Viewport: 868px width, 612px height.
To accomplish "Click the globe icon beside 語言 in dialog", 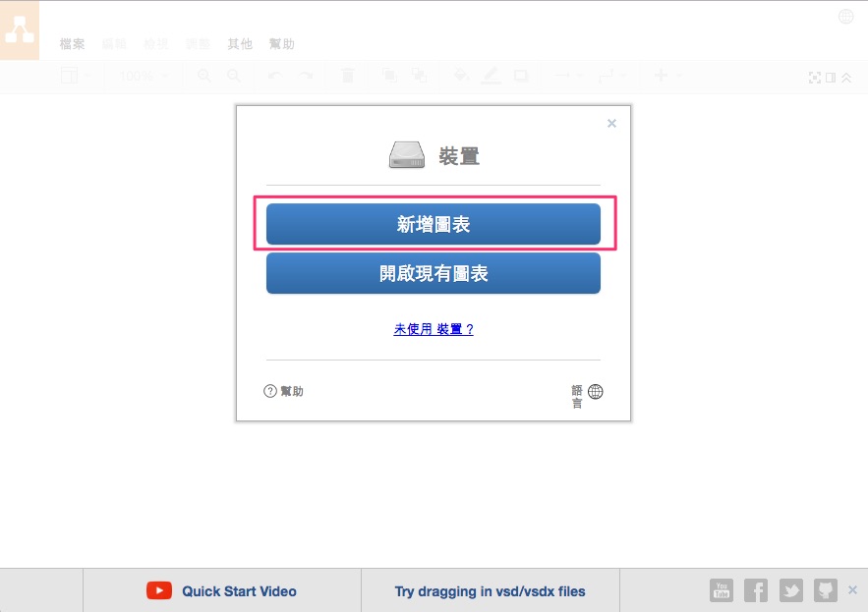I will [595, 392].
